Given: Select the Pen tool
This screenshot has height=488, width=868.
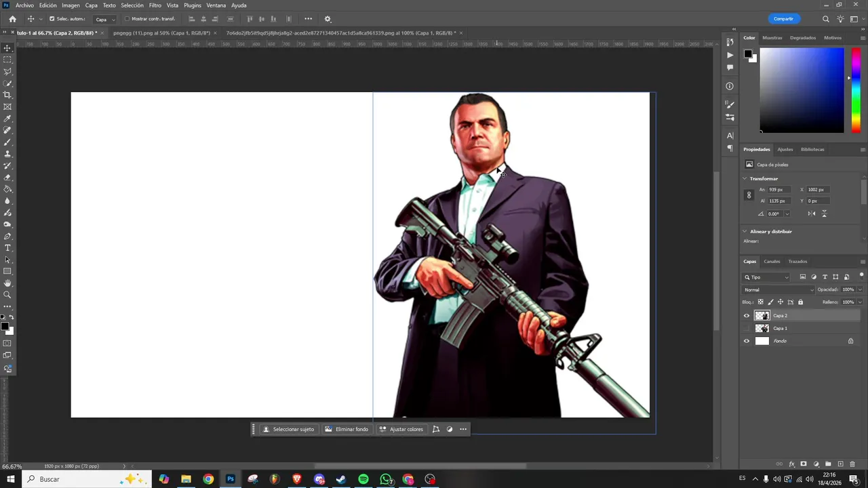Looking at the screenshot, I should coord(7,237).
